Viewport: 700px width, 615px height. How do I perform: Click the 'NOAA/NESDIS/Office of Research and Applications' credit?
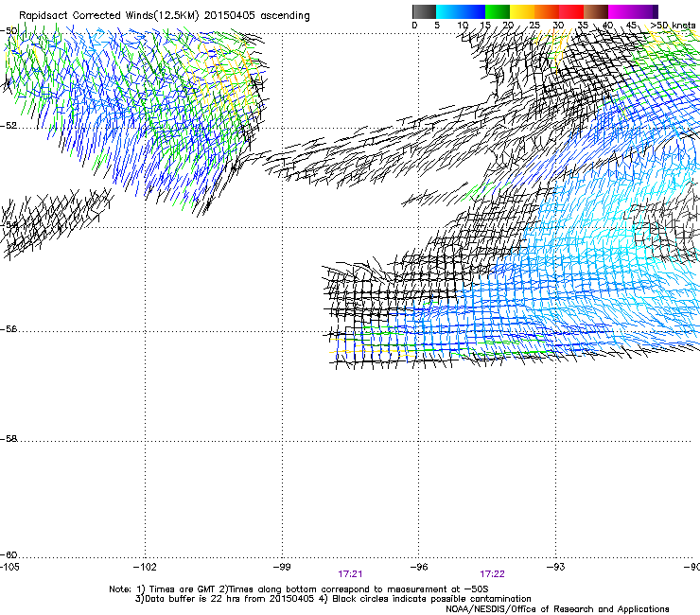click(x=557, y=609)
